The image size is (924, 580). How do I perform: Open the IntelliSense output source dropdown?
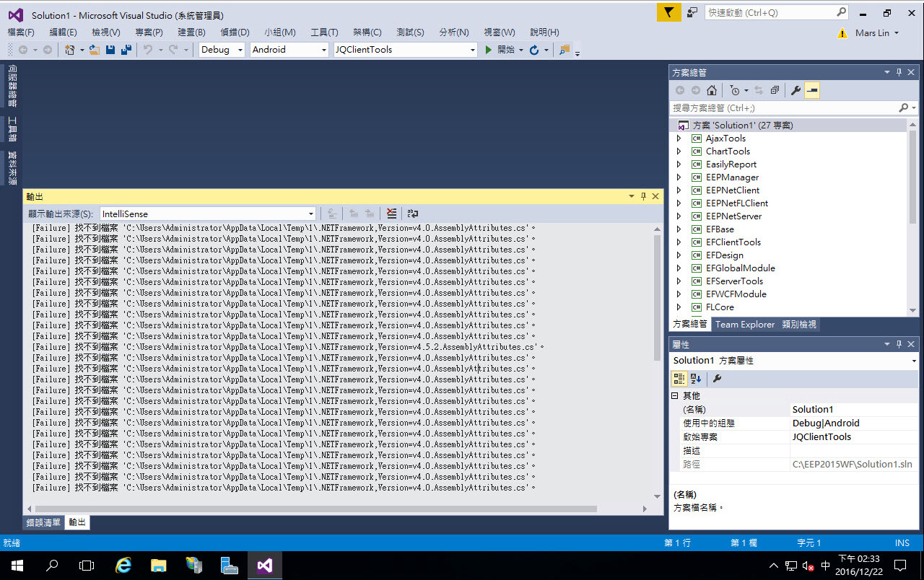tap(208, 214)
